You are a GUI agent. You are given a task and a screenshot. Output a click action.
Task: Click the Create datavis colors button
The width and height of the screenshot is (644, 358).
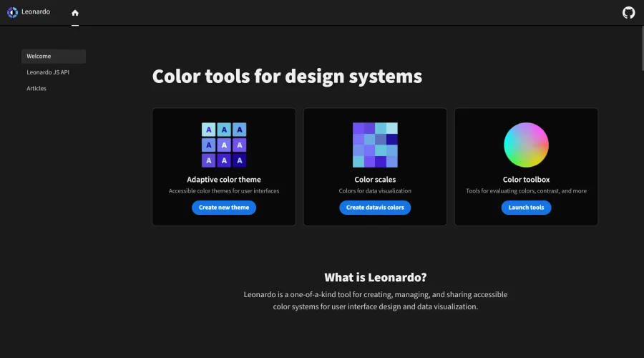[375, 208]
